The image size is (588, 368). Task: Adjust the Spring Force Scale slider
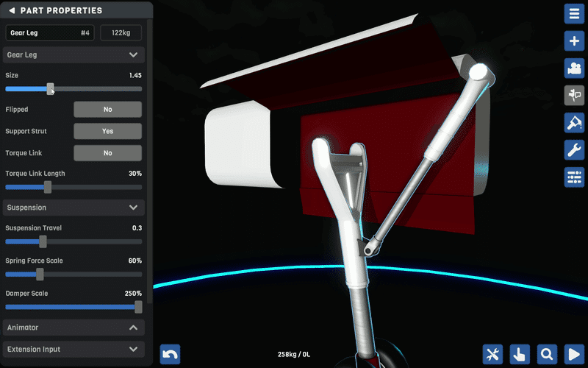[73, 274]
